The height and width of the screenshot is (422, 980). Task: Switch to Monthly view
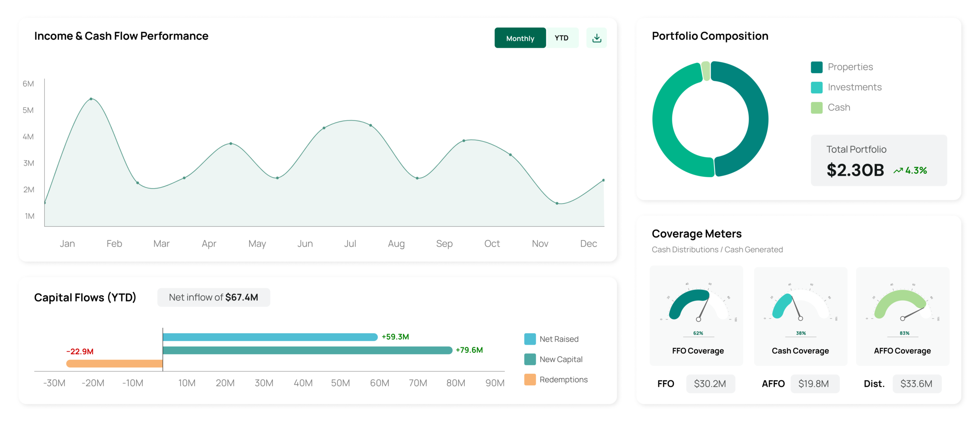tap(519, 38)
